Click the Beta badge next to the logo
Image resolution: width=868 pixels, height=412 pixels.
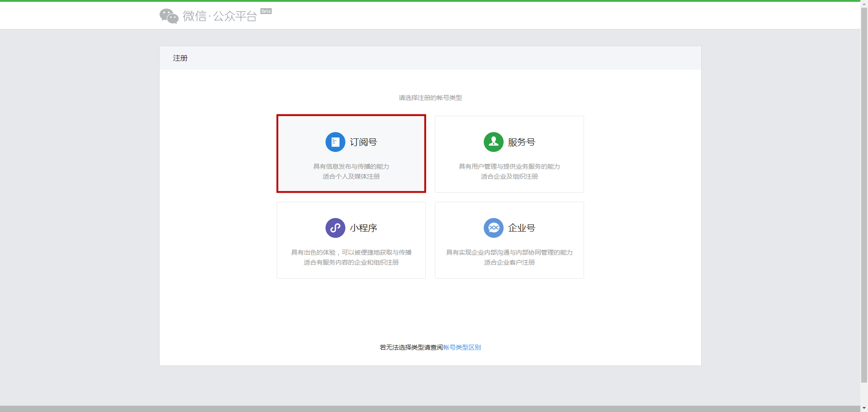click(x=266, y=11)
